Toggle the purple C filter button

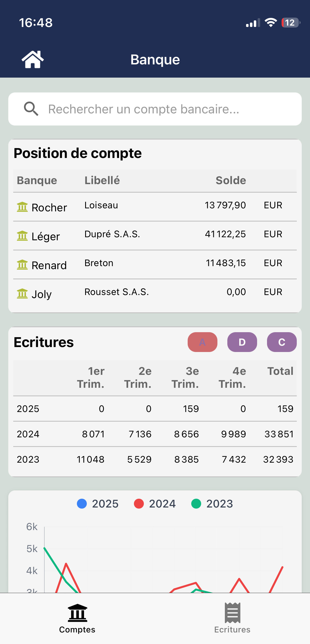[x=282, y=342]
